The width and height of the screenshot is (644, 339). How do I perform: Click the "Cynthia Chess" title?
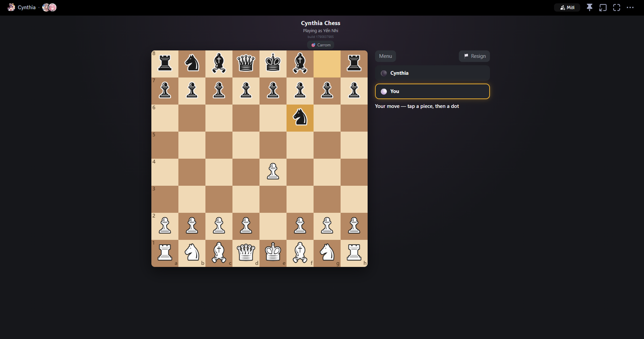[320, 23]
